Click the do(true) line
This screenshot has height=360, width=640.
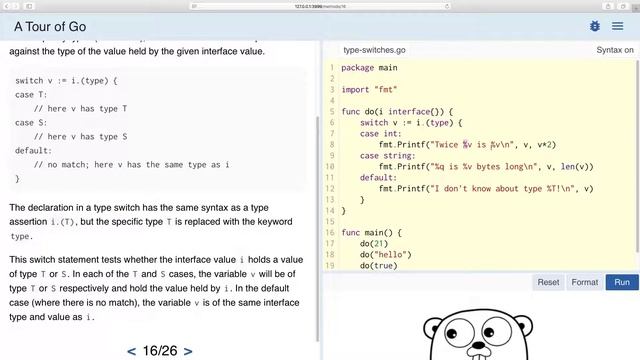point(378,266)
